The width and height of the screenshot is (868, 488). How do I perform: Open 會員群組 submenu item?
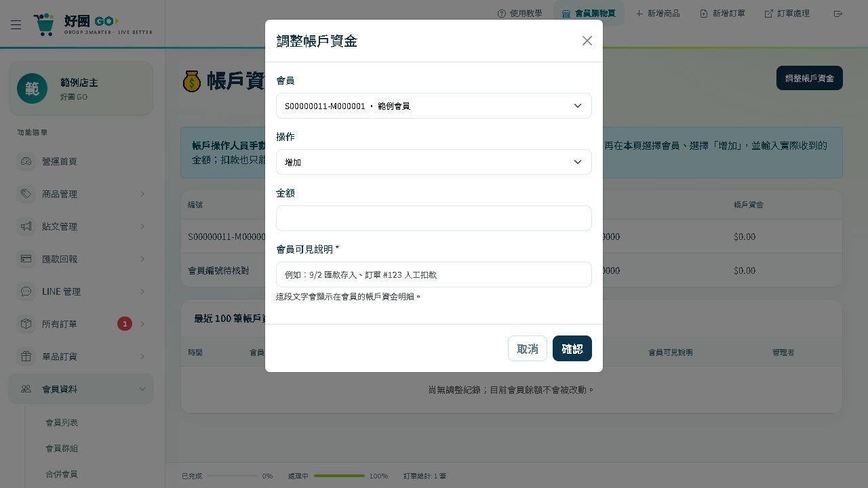tap(62, 448)
